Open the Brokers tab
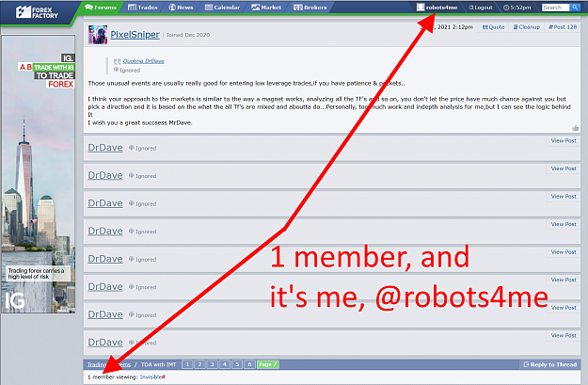588x385 pixels. click(x=310, y=8)
